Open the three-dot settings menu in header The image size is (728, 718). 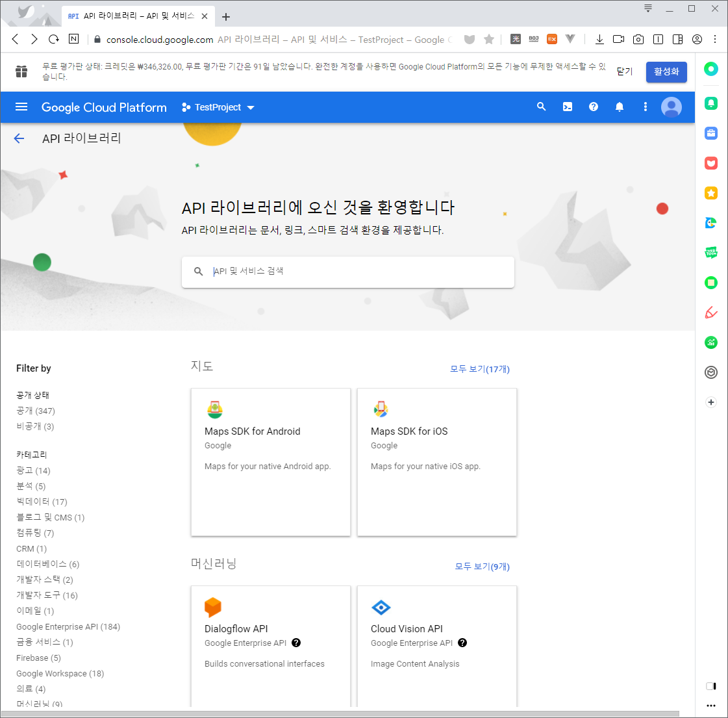646,107
